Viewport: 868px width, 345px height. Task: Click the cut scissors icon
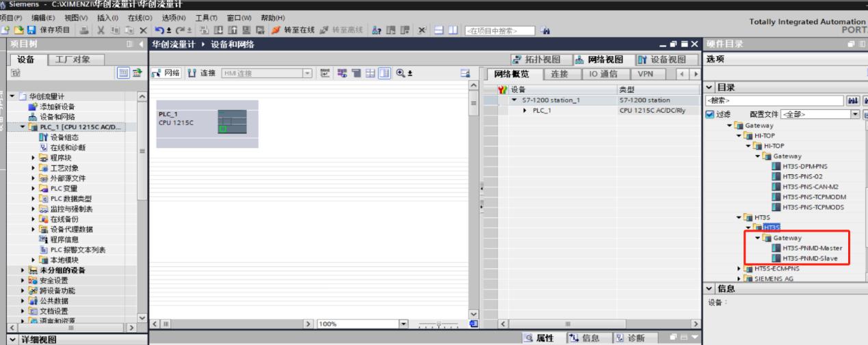click(103, 29)
